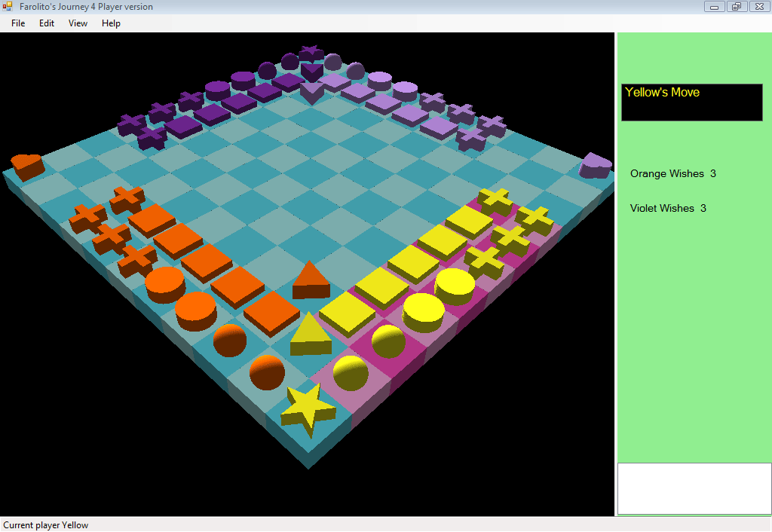Focus the white message box
Image resolution: width=772 pixels, height=532 pixels.
tap(694, 488)
